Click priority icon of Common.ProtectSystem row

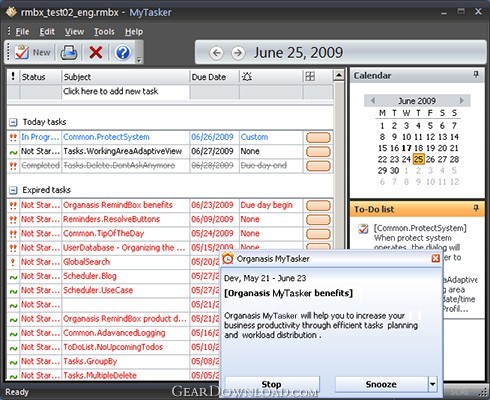pos(13,137)
